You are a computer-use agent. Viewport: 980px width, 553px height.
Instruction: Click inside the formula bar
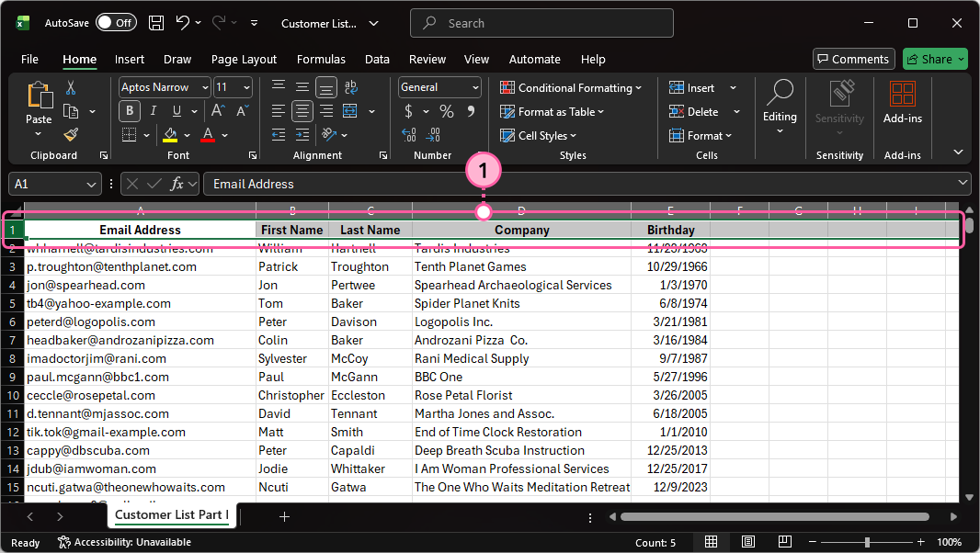(x=368, y=183)
